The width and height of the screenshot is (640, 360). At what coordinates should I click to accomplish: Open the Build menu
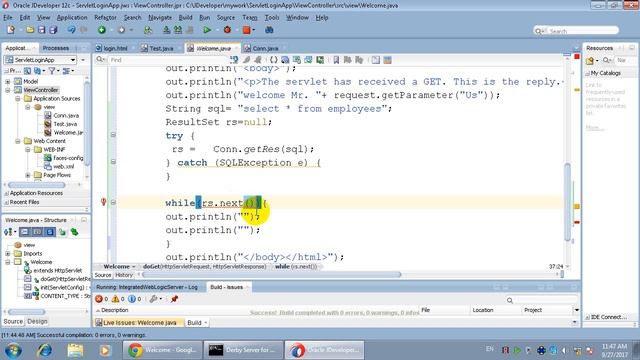pos(185,18)
